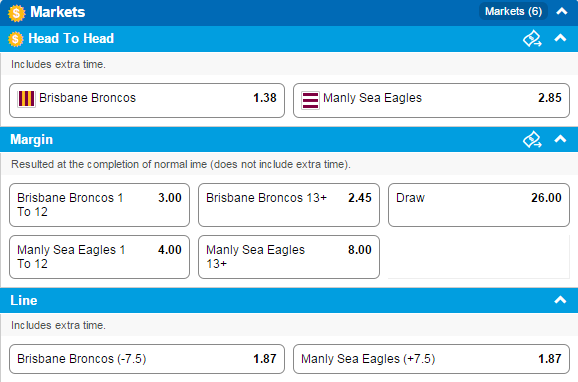578x382 pixels.
Task: Pick Brisbane Broncos 1 To 12 margin
Action: click(100, 205)
